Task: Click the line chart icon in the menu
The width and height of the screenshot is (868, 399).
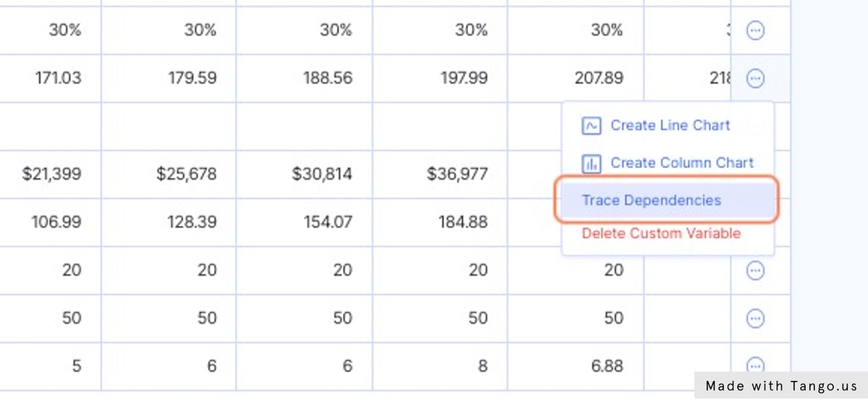Action: pyautogui.click(x=591, y=126)
